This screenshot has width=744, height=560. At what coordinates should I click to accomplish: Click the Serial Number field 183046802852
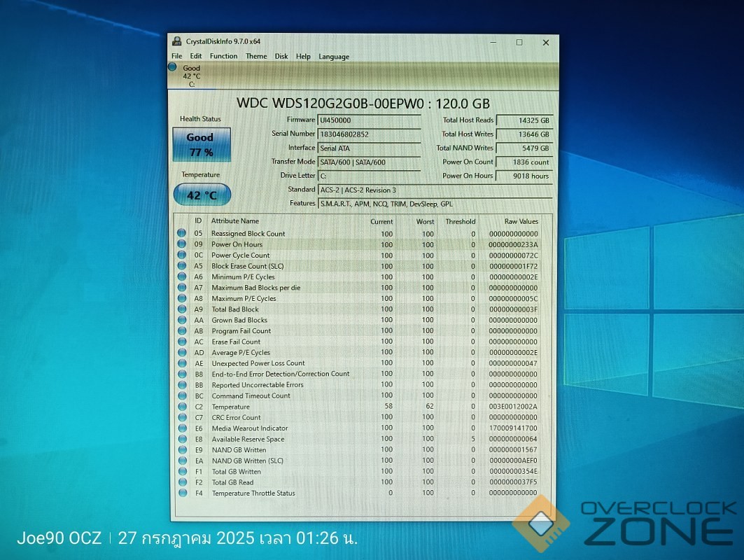[x=369, y=134]
